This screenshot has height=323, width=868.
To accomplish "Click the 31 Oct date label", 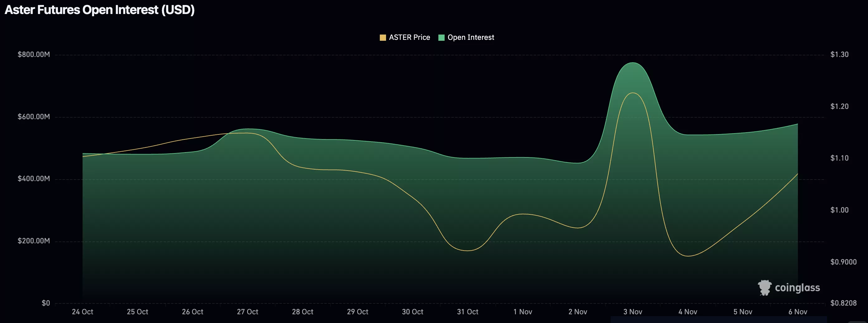I will click(468, 311).
